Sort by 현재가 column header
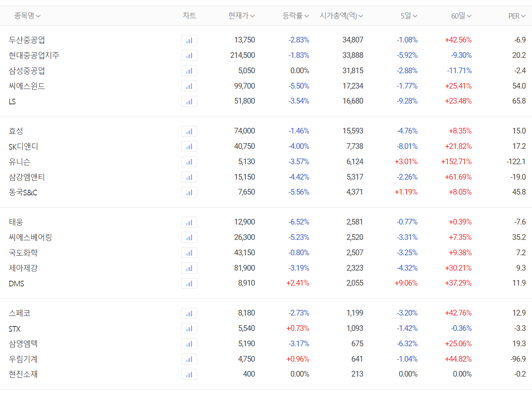532x396 pixels. (242, 16)
